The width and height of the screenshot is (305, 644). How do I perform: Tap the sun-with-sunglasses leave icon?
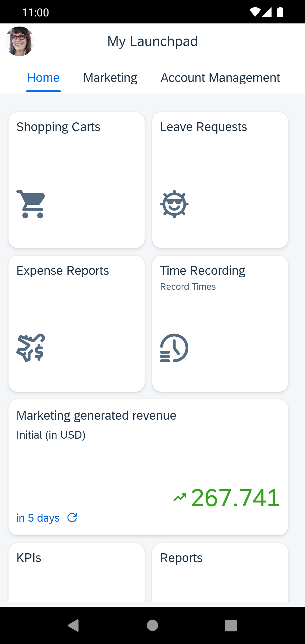tap(174, 204)
